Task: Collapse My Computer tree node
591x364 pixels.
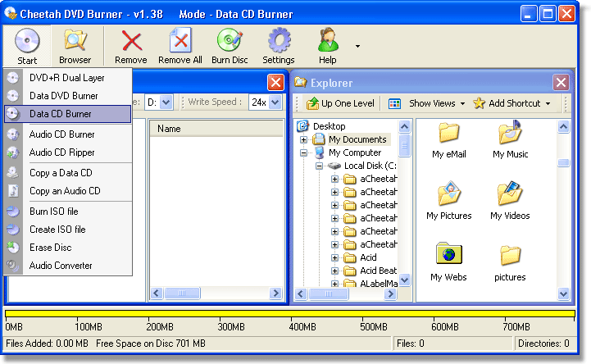Action: pos(303,153)
